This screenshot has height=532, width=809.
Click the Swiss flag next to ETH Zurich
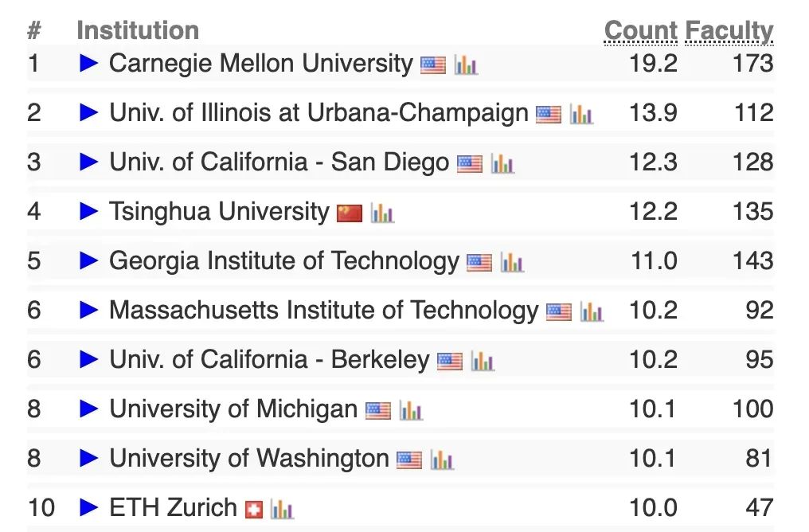pyautogui.click(x=254, y=510)
